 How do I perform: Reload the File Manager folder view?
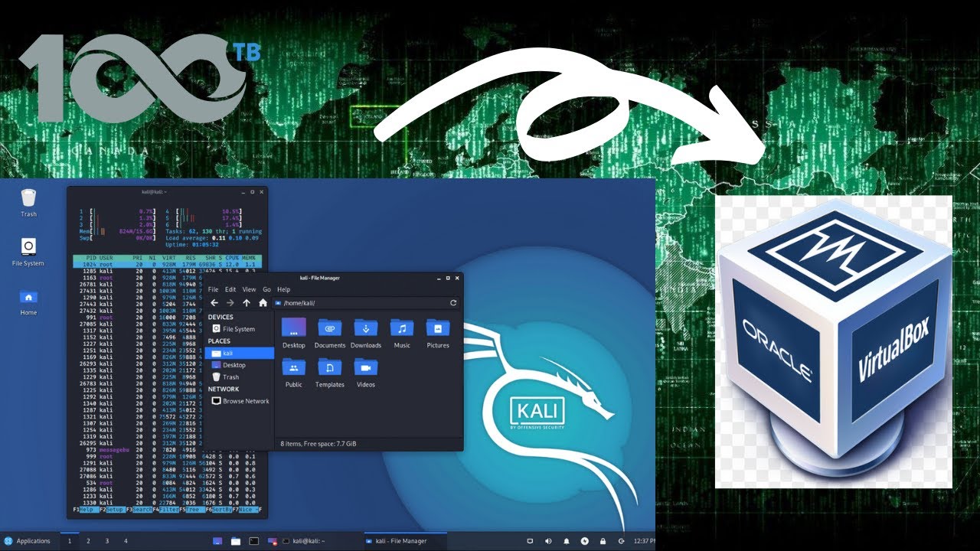[453, 303]
